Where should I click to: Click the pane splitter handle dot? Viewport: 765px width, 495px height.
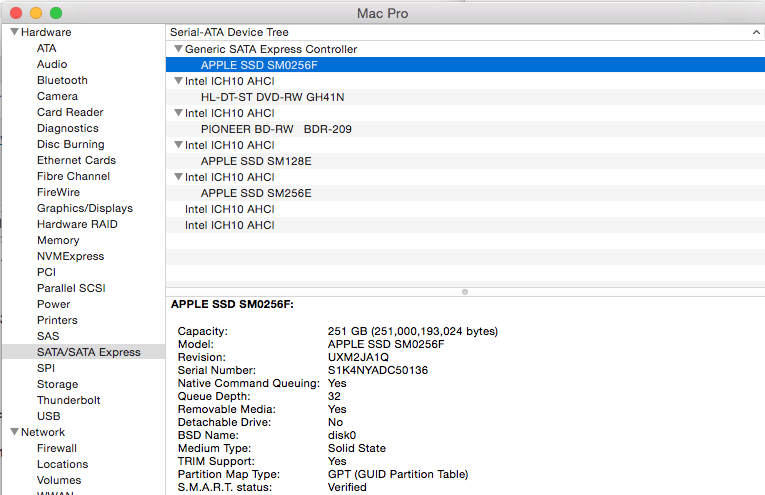465,292
